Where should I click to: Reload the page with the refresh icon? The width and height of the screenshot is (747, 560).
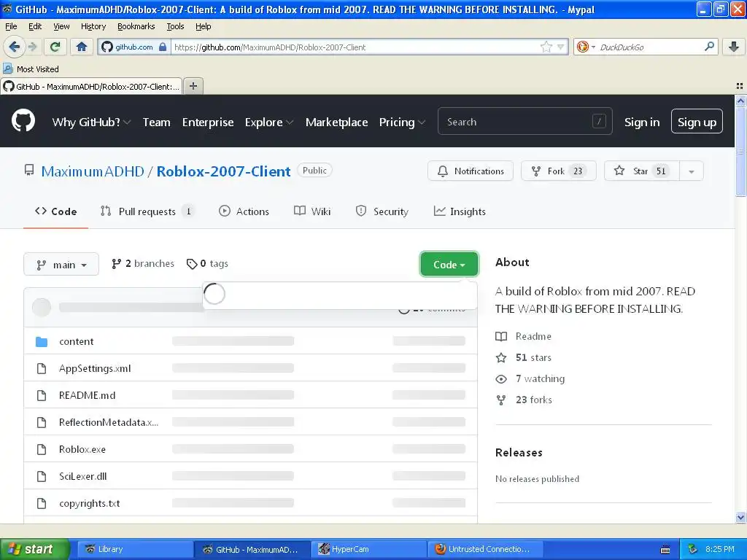(55, 47)
